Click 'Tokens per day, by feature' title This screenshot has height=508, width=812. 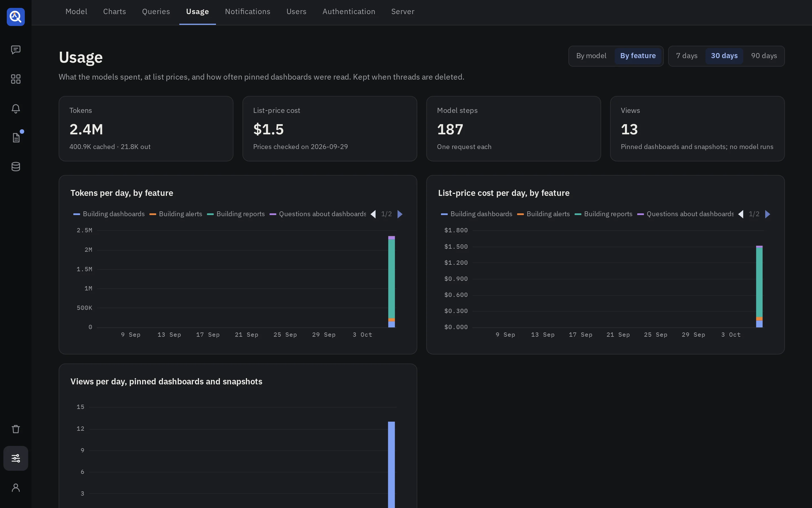(x=122, y=193)
